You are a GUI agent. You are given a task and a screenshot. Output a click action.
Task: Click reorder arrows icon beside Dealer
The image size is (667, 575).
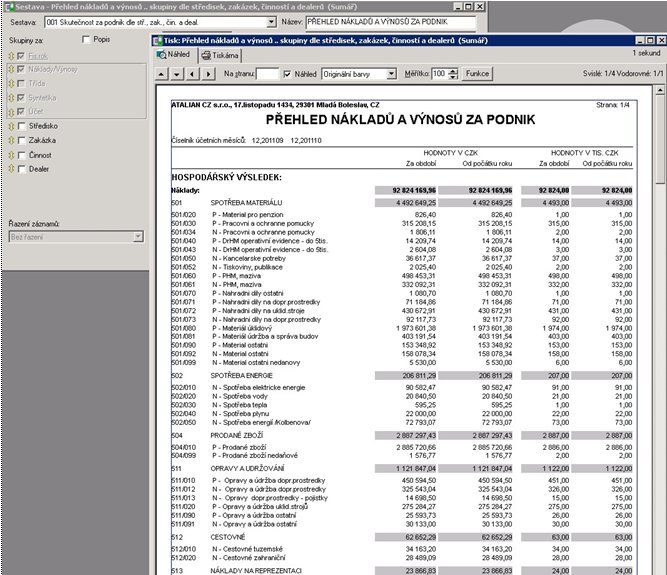point(11,169)
